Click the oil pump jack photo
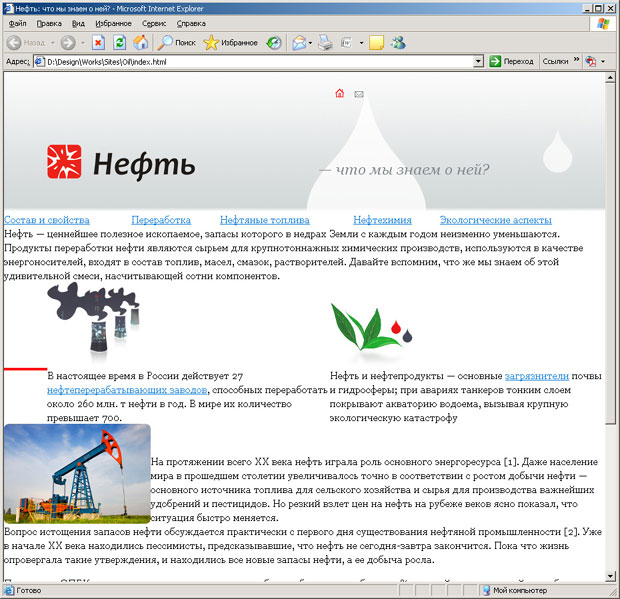This screenshot has height=599, width=620. click(77, 474)
